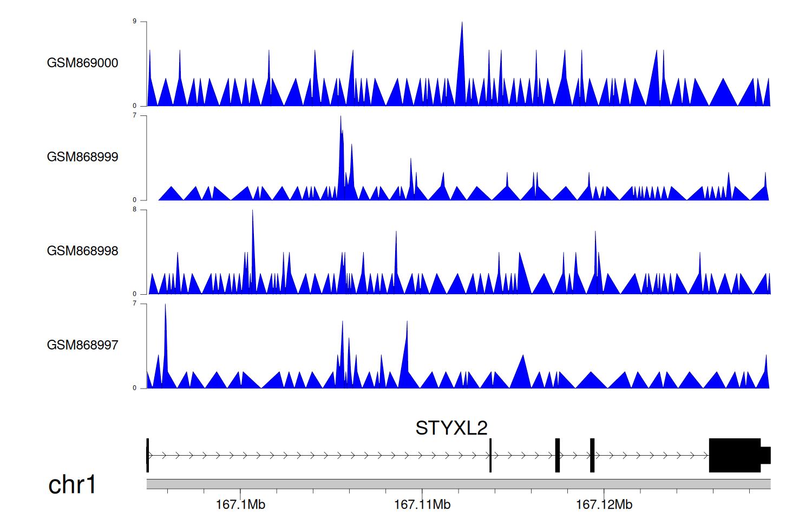Select the fourth STYXL2 exon bar
This screenshot has height=531, width=812.
(x=592, y=455)
